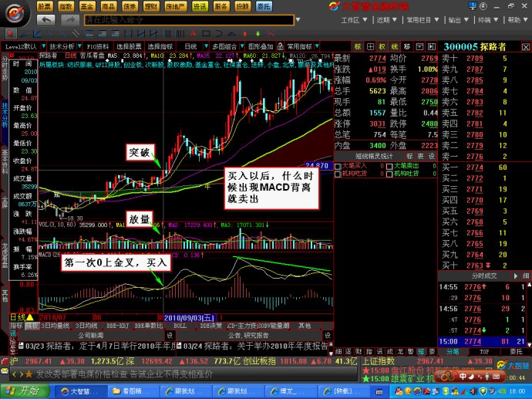Click the star favorite icon on news ticker
This screenshot has width=532, height=399.
coord(29,374)
